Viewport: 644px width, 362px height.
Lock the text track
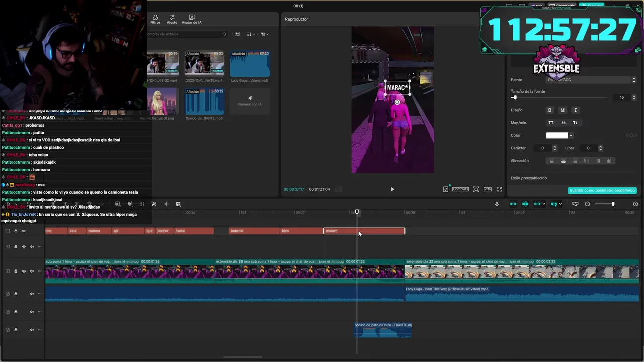tap(16, 231)
